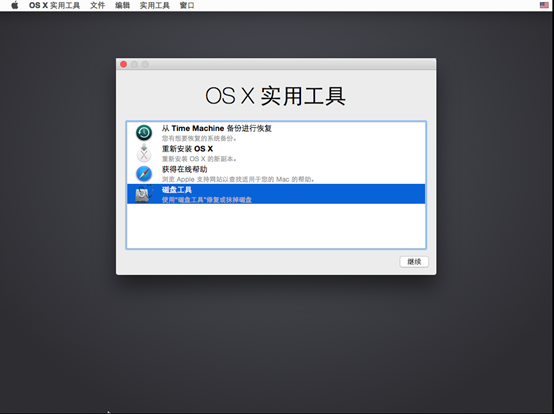Click the Time Machine clock icon

point(144,133)
